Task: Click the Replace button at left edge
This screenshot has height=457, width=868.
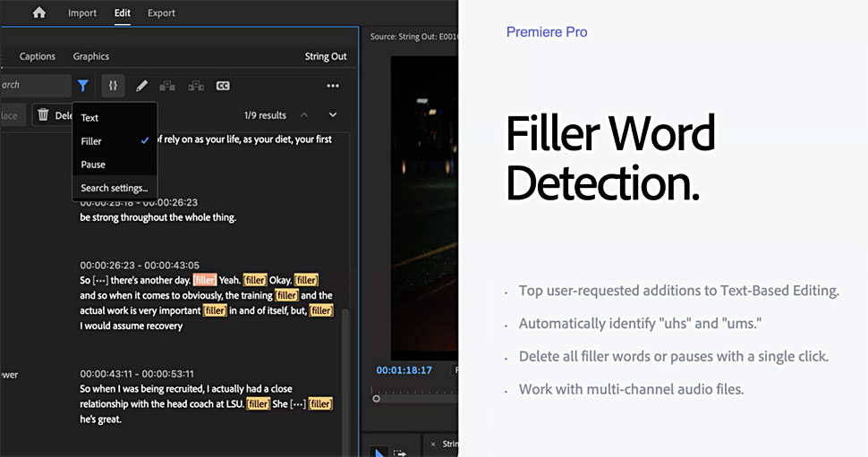Action: pos(11,115)
